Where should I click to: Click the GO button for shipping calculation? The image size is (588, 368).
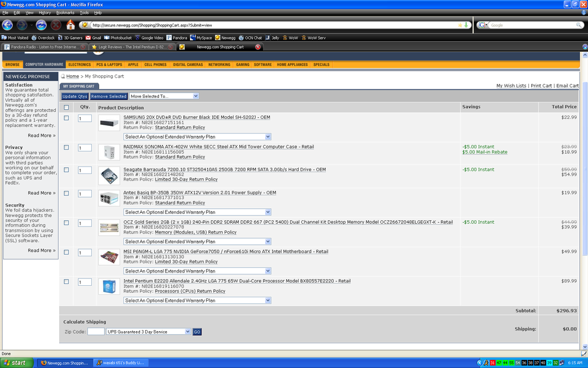197,332
